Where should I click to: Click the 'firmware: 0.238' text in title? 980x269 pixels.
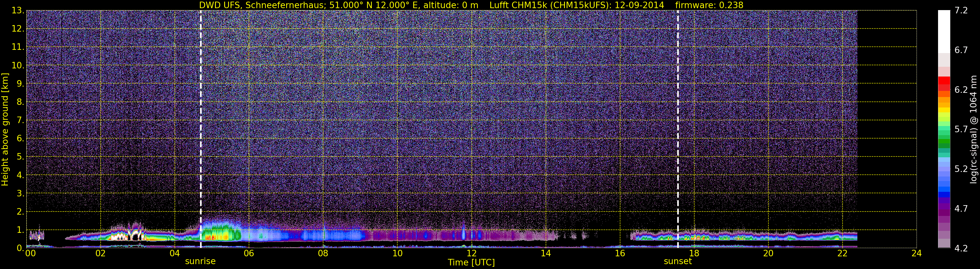point(709,5)
